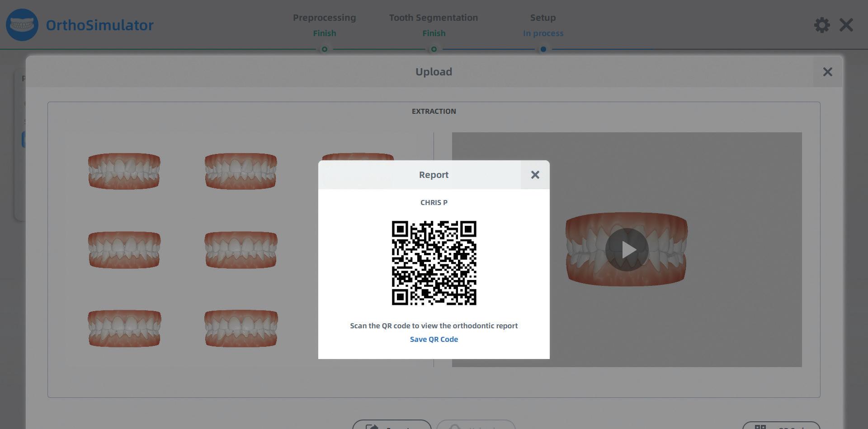Select the first teeth thumbnail in top row
Viewport: 868px width, 429px height.
point(124,171)
